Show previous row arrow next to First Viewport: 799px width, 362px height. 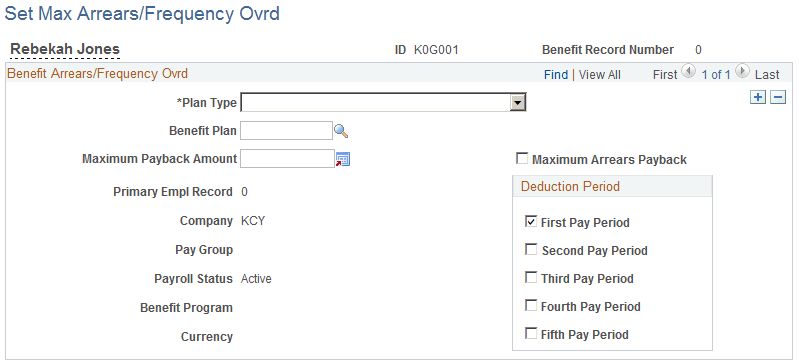[x=688, y=71]
